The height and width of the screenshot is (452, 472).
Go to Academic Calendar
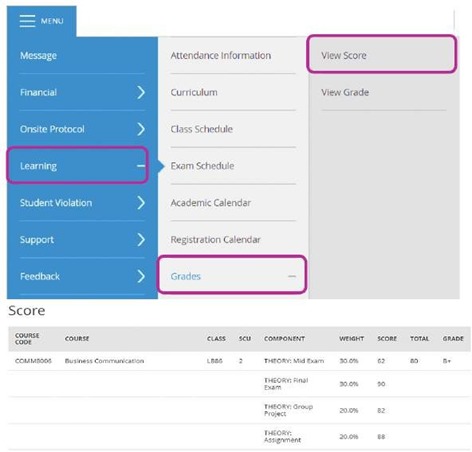[211, 203]
